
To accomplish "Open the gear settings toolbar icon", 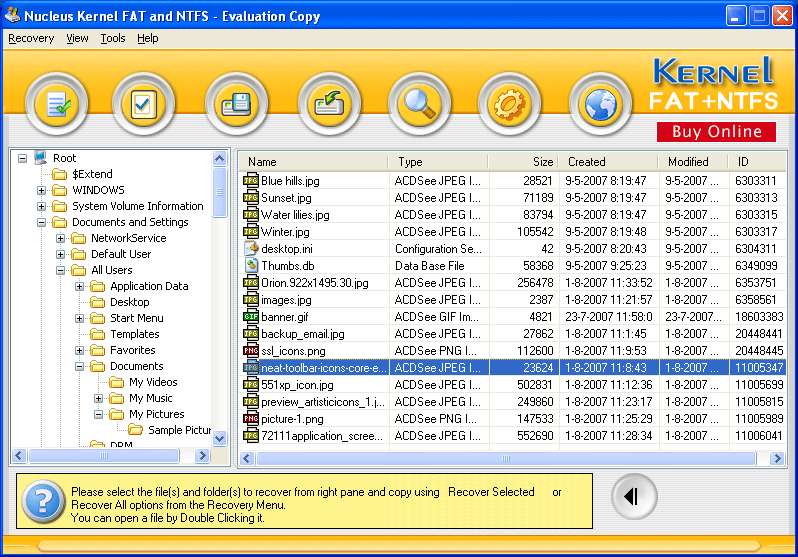I will coord(509,104).
